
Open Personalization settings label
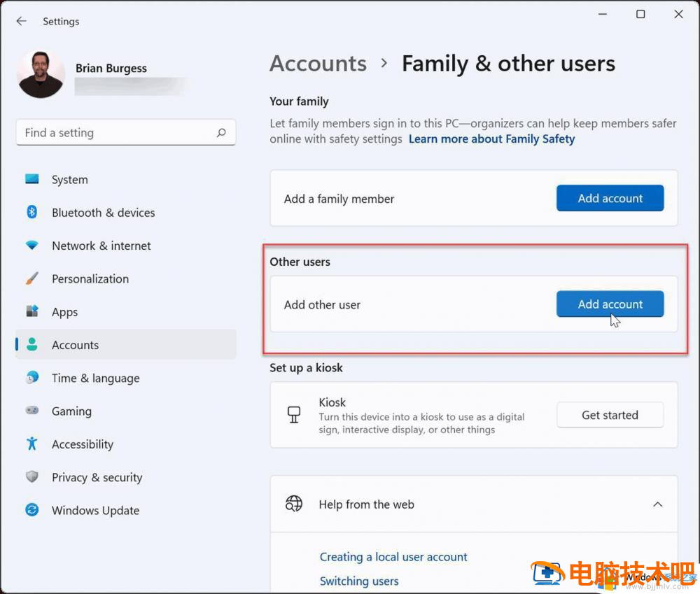(x=90, y=278)
